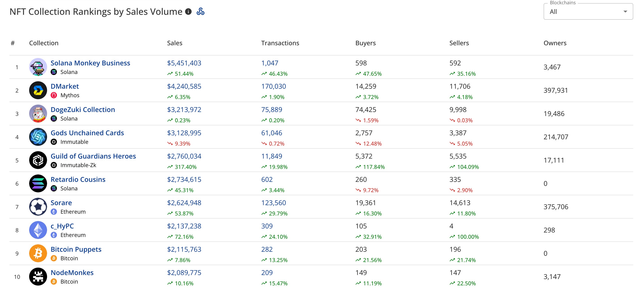
Task: Click the DogeZuki Collection avatar
Action: (38, 113)
